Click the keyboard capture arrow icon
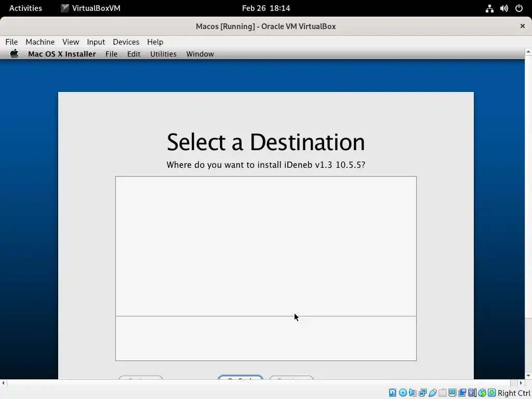The height and width of the screenshot is (399, 532). [x=492, y=393]
